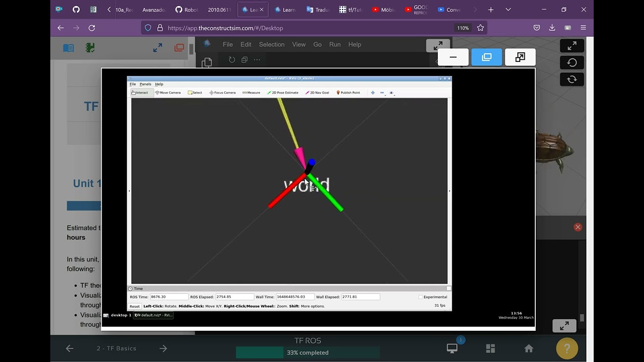Click the simulation reset counter-clockwise arrow icon
Image resolution: width=644 pixels, height=362 pixels.
pyautogui.click(x=572, y=62)
